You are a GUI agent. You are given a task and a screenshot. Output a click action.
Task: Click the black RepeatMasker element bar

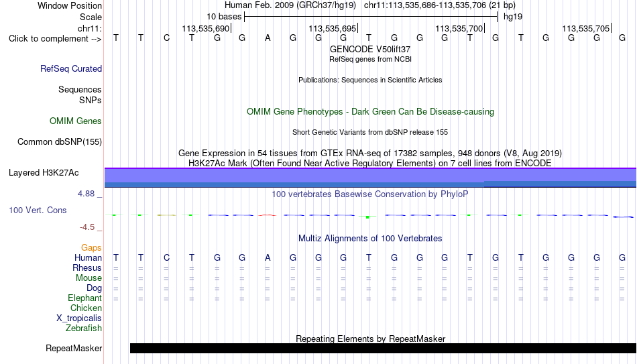pyautogui.click(x=383, y=348)
